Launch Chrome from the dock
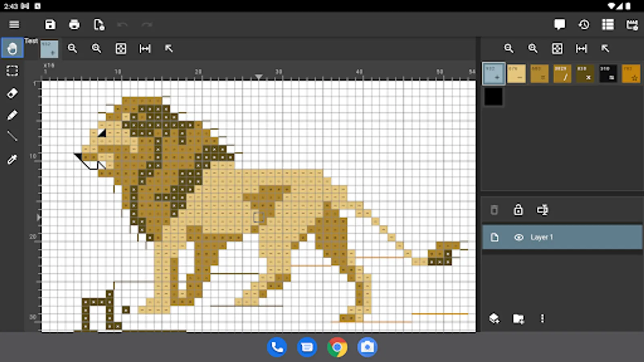This screenshot has height=362, width=644. point(337,347)
